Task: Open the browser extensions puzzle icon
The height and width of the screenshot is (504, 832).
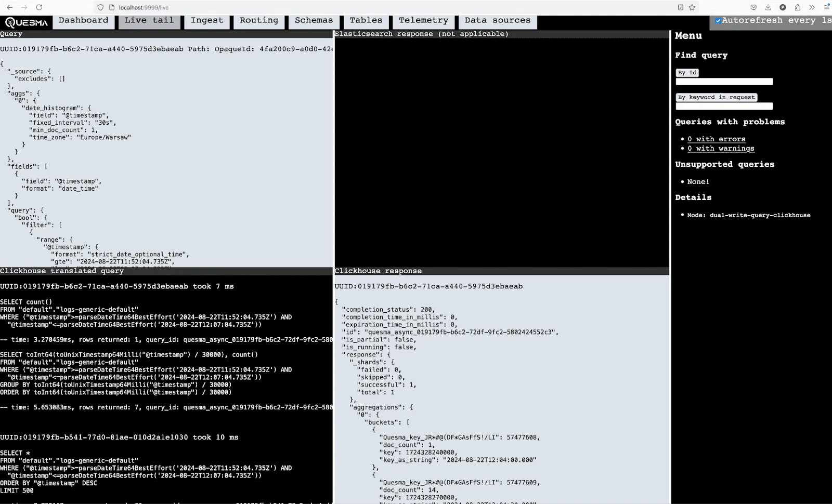Action: click(x=797, y=7)
